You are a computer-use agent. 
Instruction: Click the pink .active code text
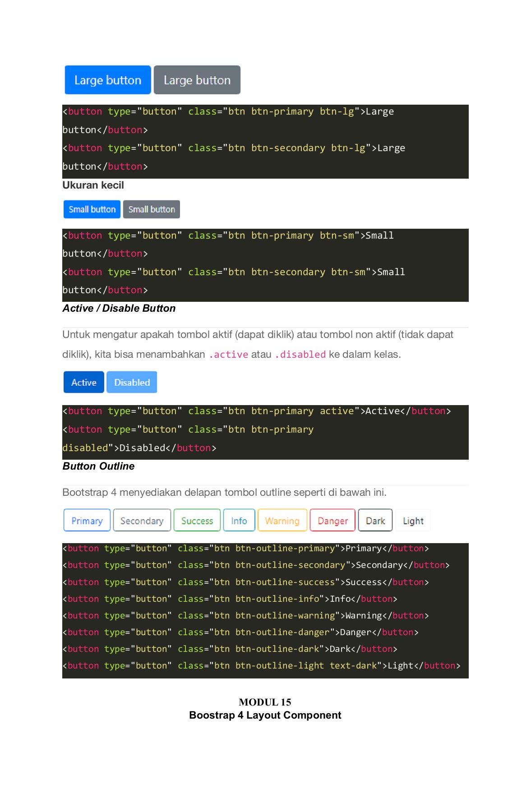pyautogui.click(x=228, y=355)
